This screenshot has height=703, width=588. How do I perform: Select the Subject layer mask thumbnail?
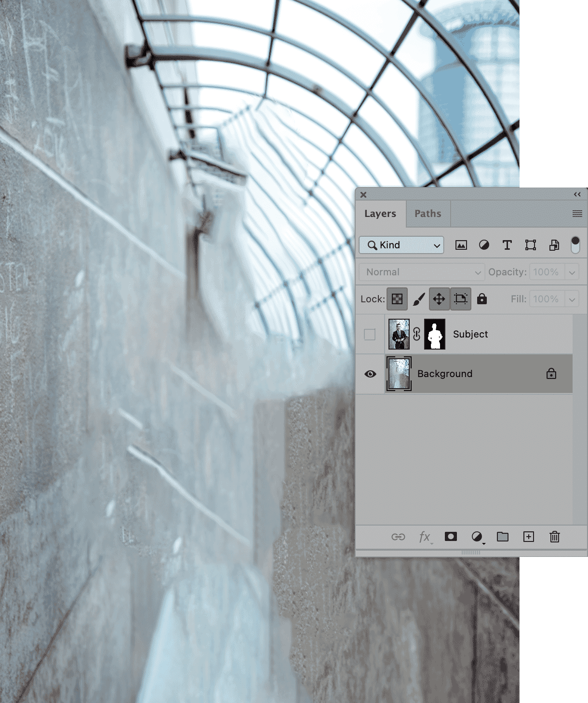click(x=435, y=334)
